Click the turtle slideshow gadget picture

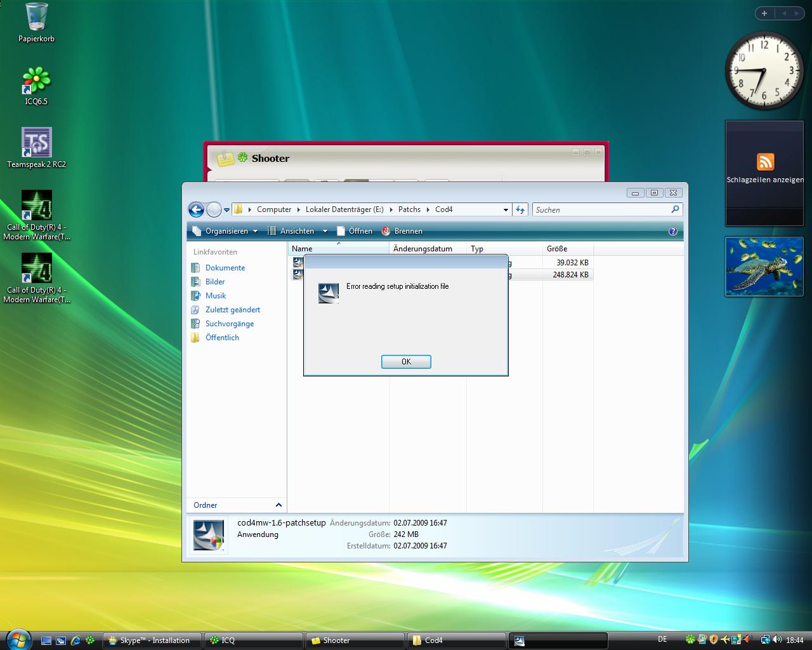764,267
